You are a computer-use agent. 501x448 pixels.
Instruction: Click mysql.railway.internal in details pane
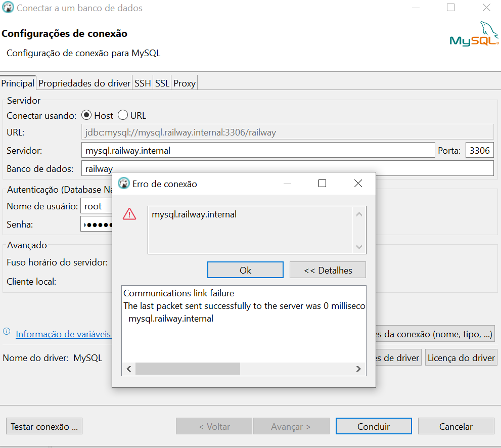pos(171,319)
